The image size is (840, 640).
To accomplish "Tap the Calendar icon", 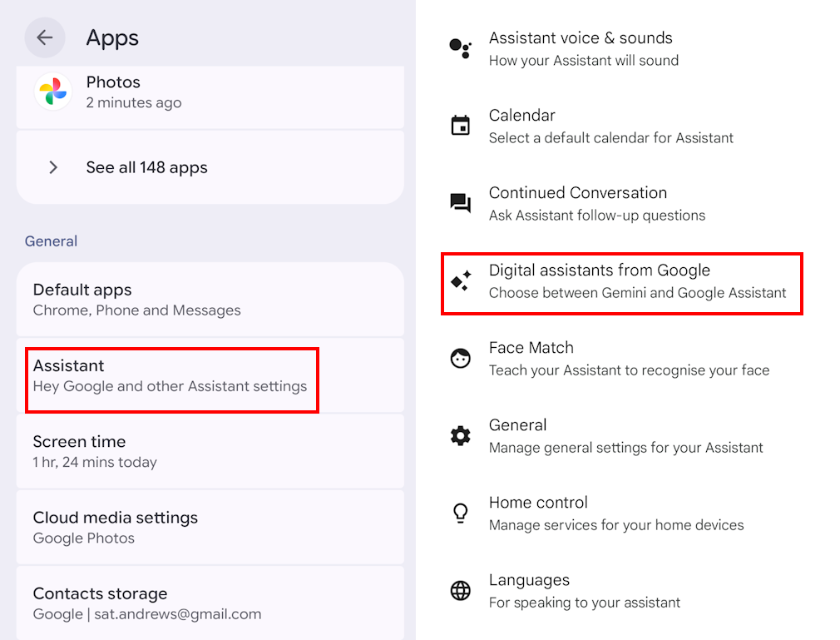I will click(x=460, y=126).
